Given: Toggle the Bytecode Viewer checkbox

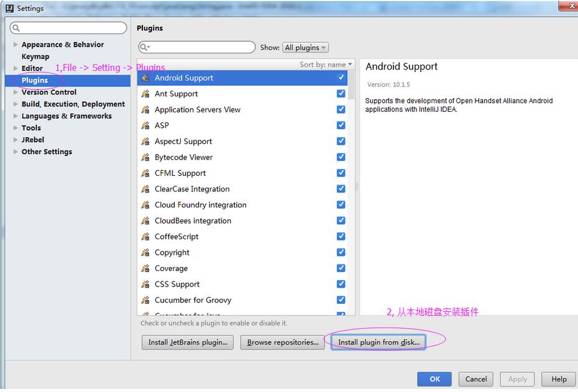Looking at the screenshot, I should pos(341,157).
